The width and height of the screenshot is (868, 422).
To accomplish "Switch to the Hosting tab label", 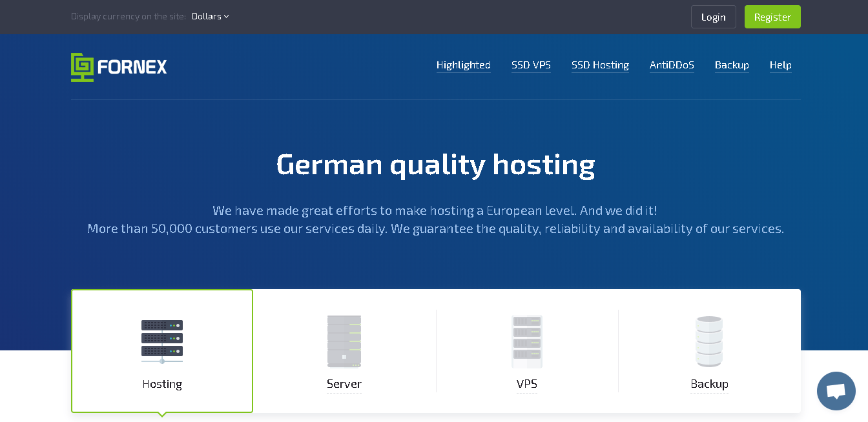I will pos(162,384).
